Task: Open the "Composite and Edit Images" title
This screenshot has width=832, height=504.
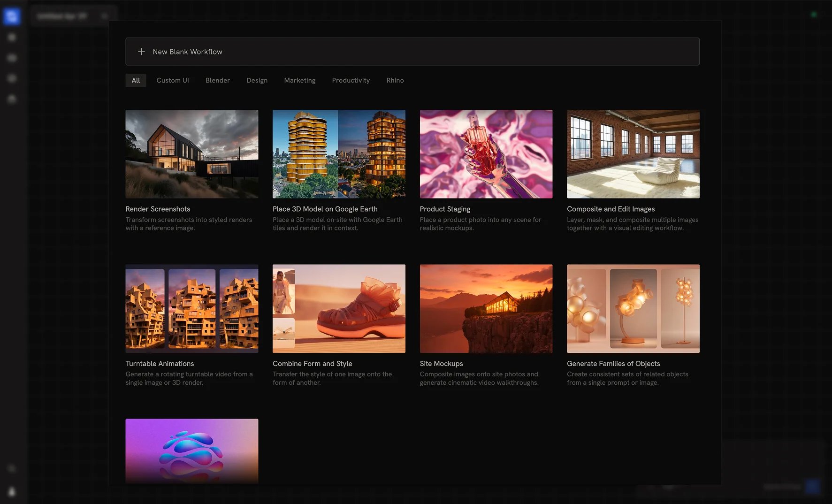Action: (x=611, y=209)
